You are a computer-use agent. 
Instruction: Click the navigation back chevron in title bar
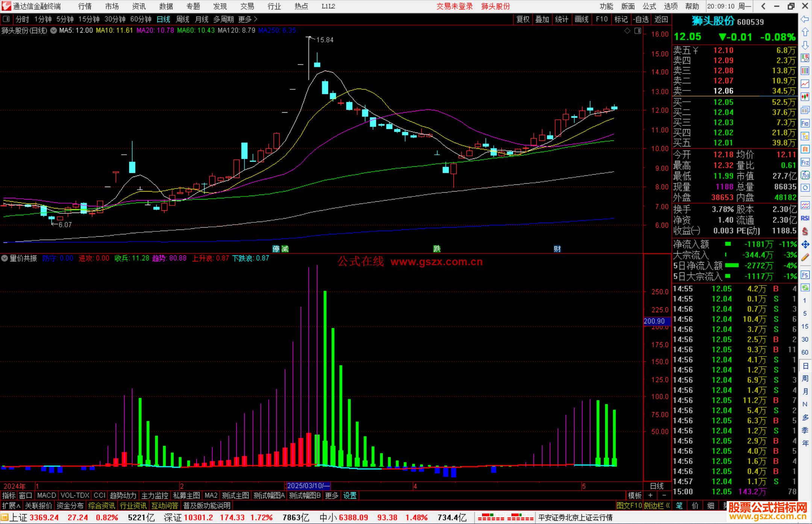pos(763,6)
